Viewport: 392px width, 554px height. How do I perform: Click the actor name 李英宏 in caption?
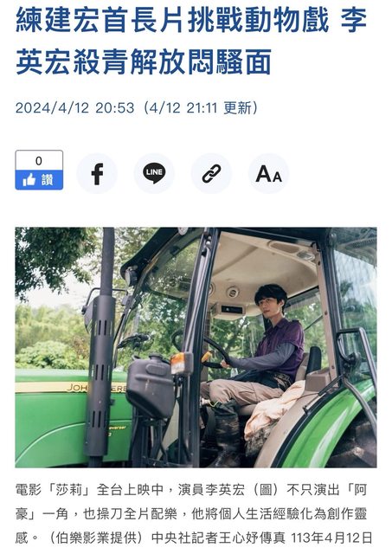[225, 490]
